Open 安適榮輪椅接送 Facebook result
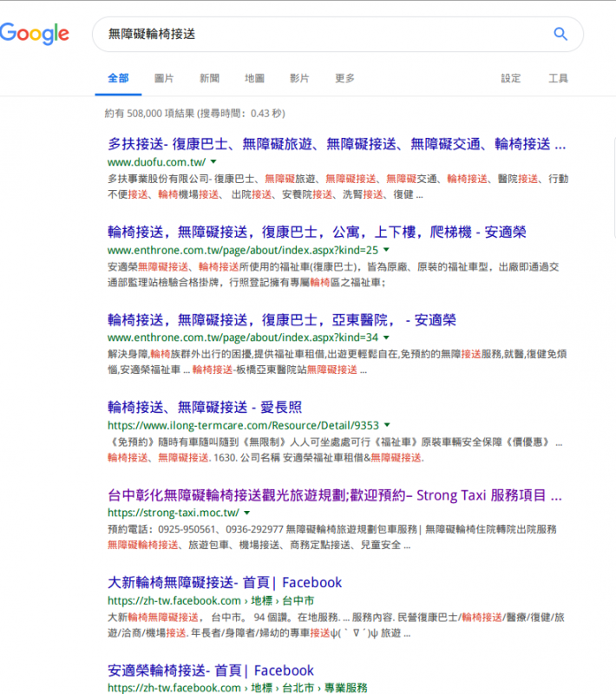Screen dimensions: 616x694 (x=211, y=670)
